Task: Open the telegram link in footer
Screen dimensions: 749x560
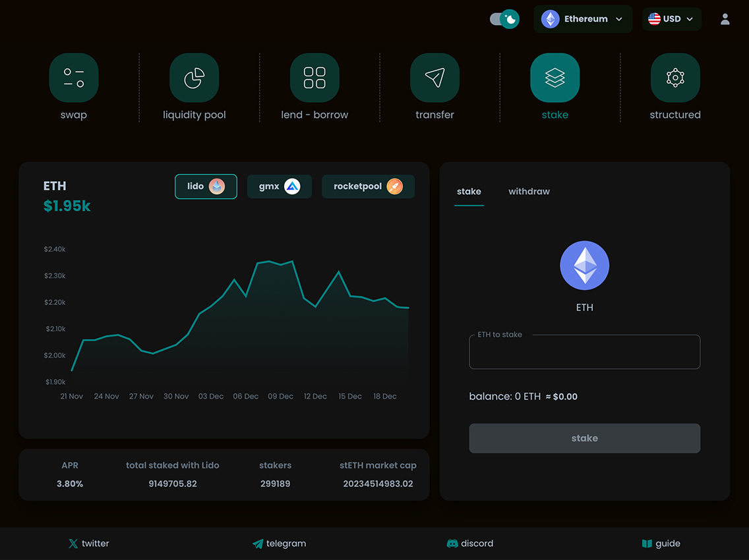Action: point(279,544)
